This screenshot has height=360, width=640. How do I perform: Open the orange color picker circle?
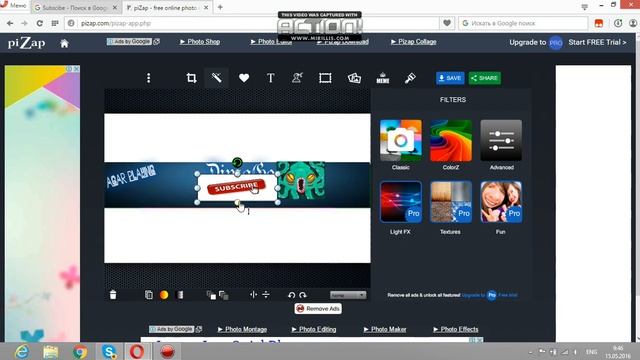click(164, 295)
